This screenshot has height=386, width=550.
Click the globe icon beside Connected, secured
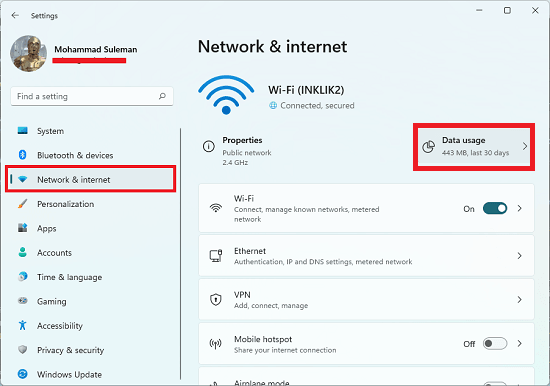tap(273, 105)
